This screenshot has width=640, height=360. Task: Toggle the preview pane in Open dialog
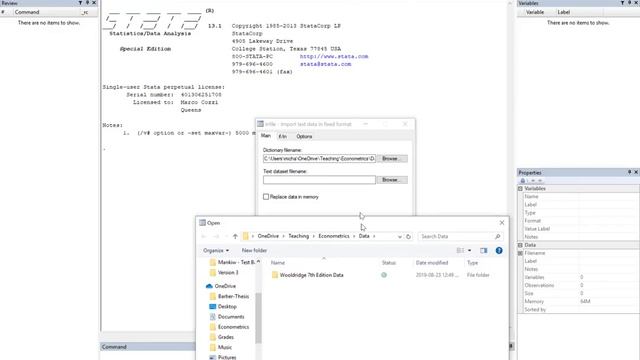click(484, 250)
